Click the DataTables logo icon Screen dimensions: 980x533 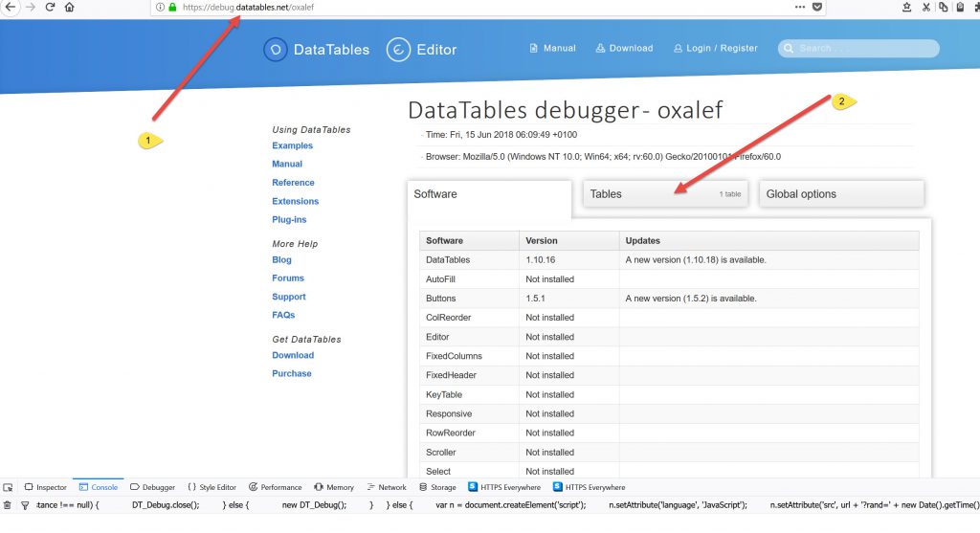[276, 50]
